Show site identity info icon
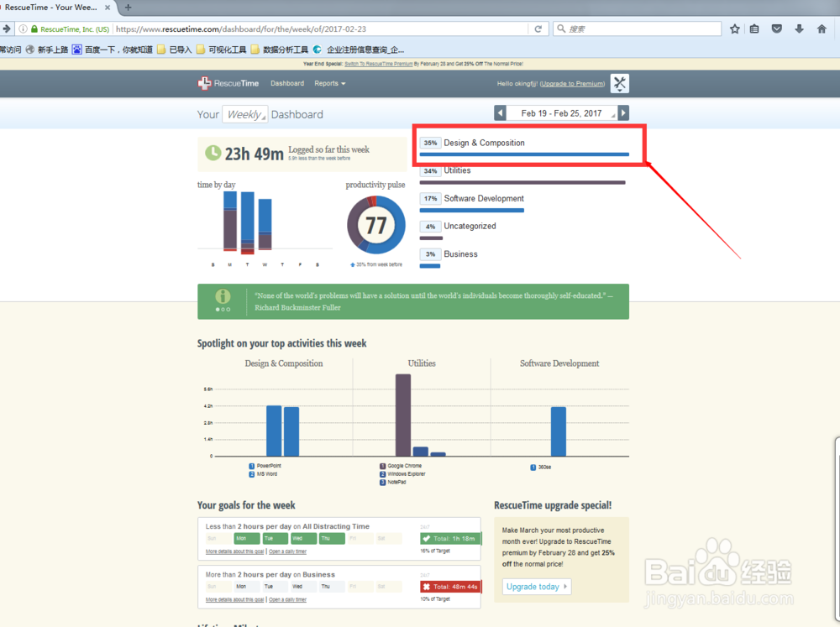Image resolution: width=840 pixels, height=627 pixels. click(x=23, y=29)
